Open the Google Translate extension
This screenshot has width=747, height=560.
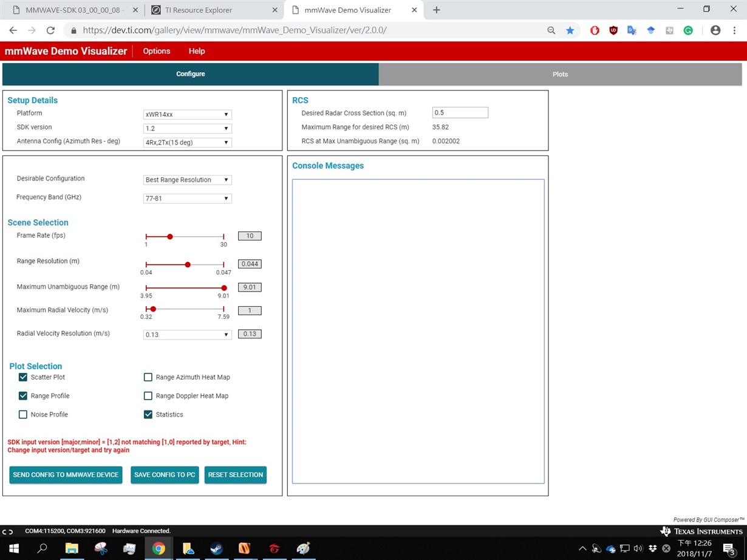click(632, 30)
